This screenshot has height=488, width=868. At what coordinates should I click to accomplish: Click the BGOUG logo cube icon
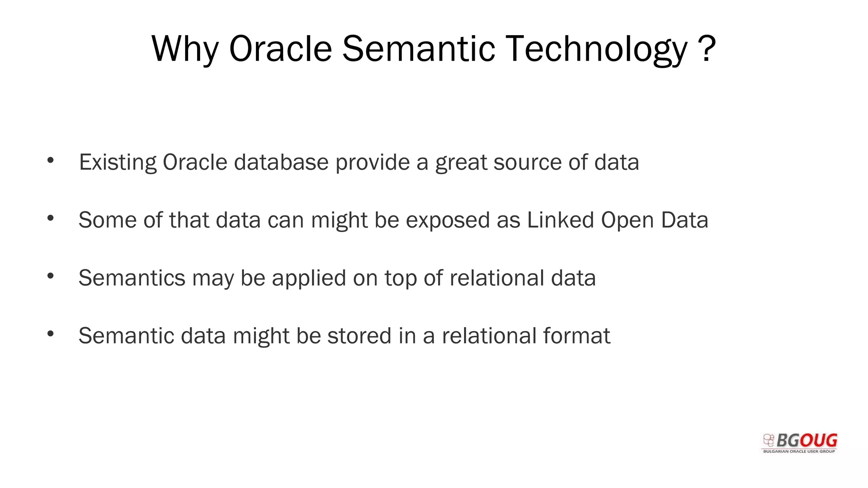click(769, 440)
